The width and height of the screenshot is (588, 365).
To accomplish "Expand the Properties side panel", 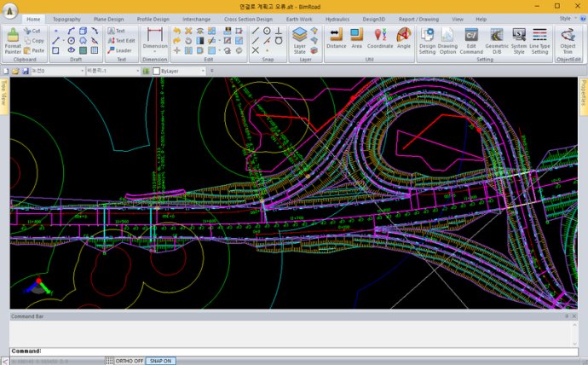I will 584,96.
